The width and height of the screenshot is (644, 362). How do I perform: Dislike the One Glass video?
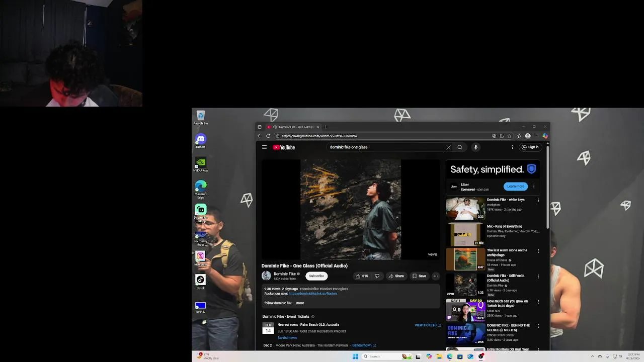pos(377,276)
